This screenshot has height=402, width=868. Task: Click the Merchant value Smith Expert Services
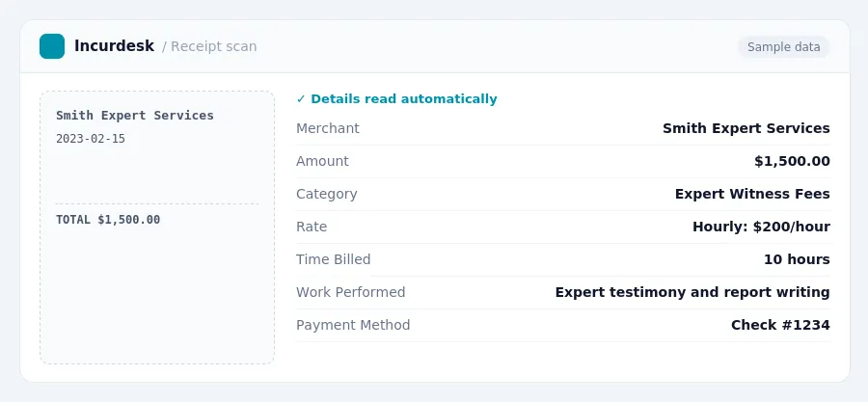click(746, 128)
